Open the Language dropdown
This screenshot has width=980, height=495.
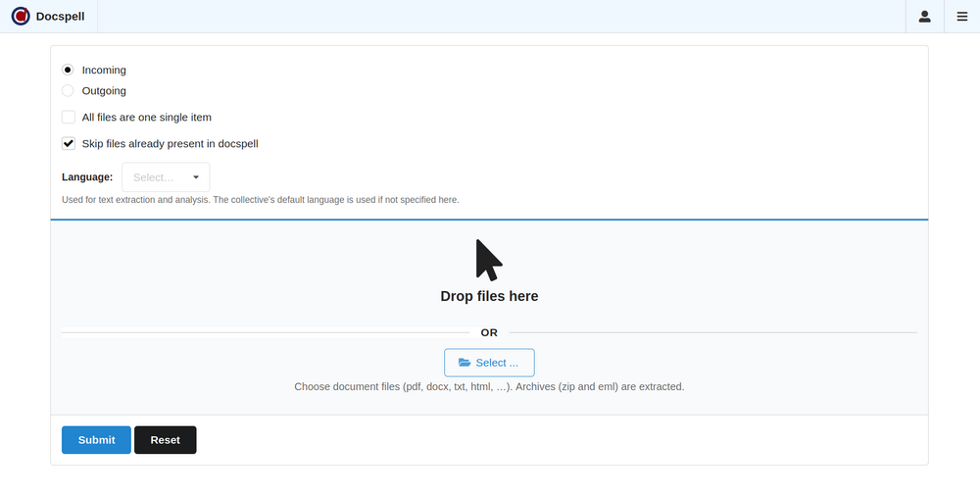click(x=165, y=177)
